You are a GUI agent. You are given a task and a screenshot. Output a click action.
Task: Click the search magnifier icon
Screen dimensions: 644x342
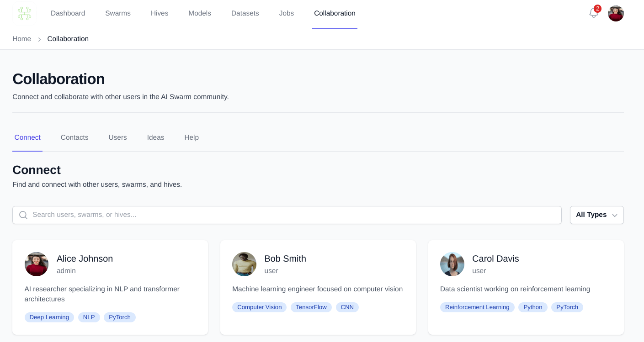[23, 215]
